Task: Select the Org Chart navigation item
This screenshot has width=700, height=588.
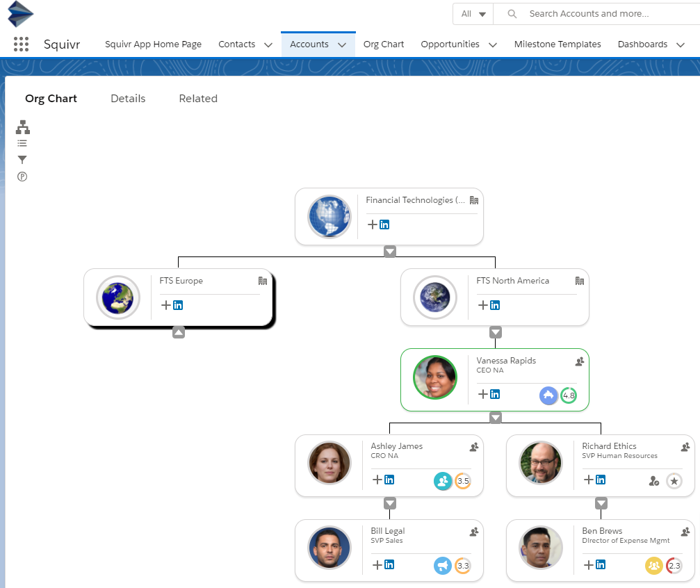Action: (383, 44)
